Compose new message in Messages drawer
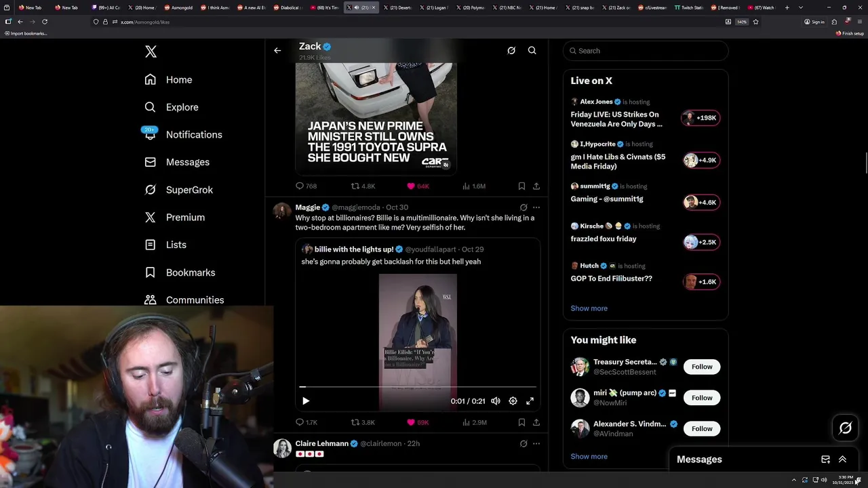 click(825, 460)
